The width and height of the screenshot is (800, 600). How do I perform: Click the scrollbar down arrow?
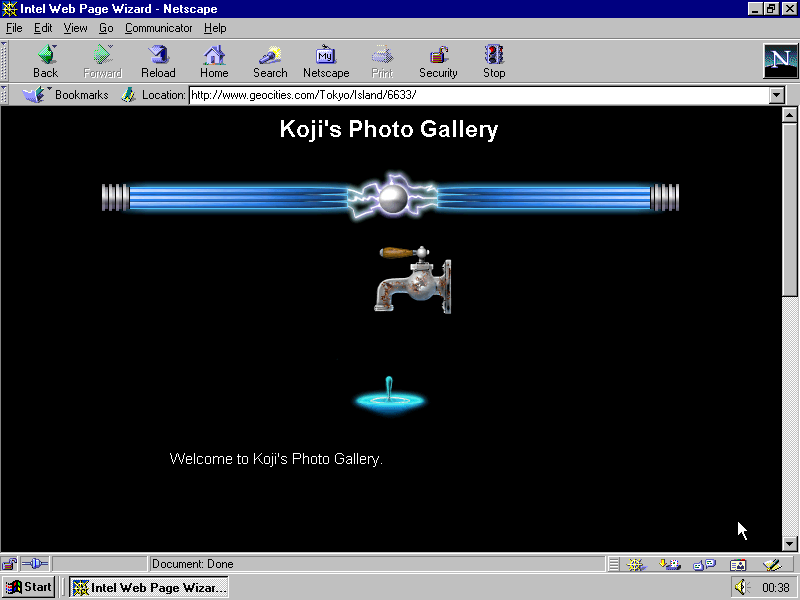point(789,543)
